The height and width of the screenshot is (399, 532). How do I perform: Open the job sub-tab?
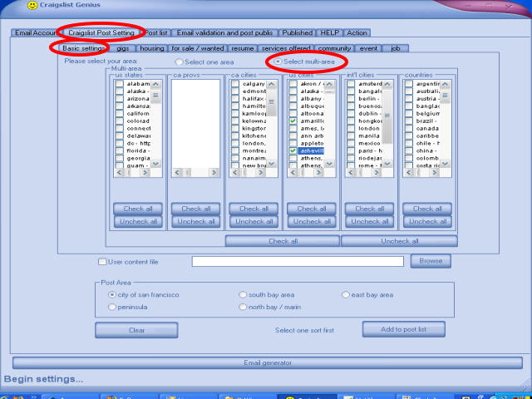396,48
